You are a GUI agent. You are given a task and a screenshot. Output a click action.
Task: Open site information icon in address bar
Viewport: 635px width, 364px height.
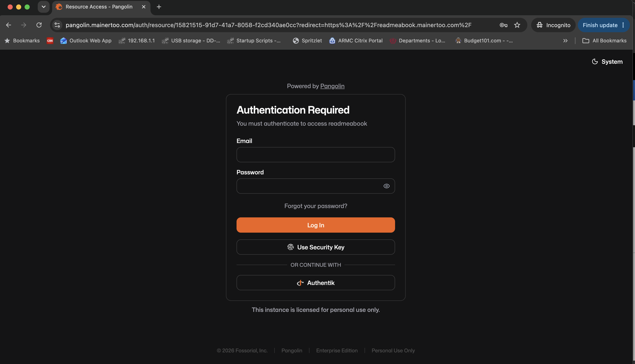tap(57, 25)
